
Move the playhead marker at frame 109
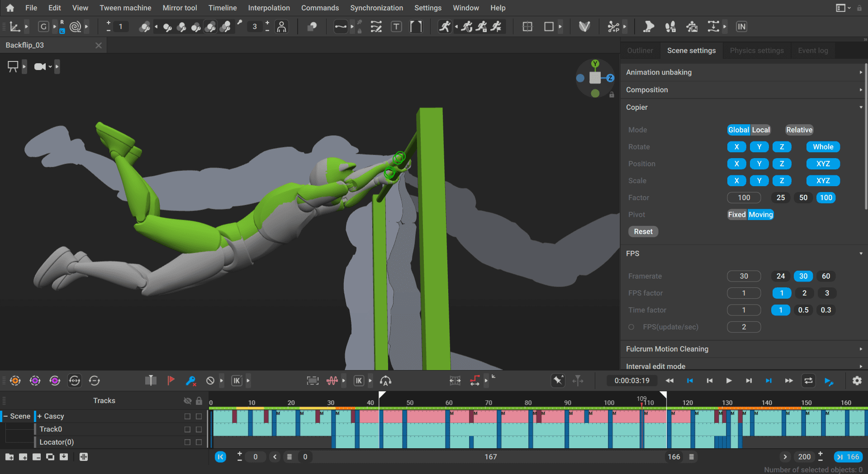(x=642, y=402)
